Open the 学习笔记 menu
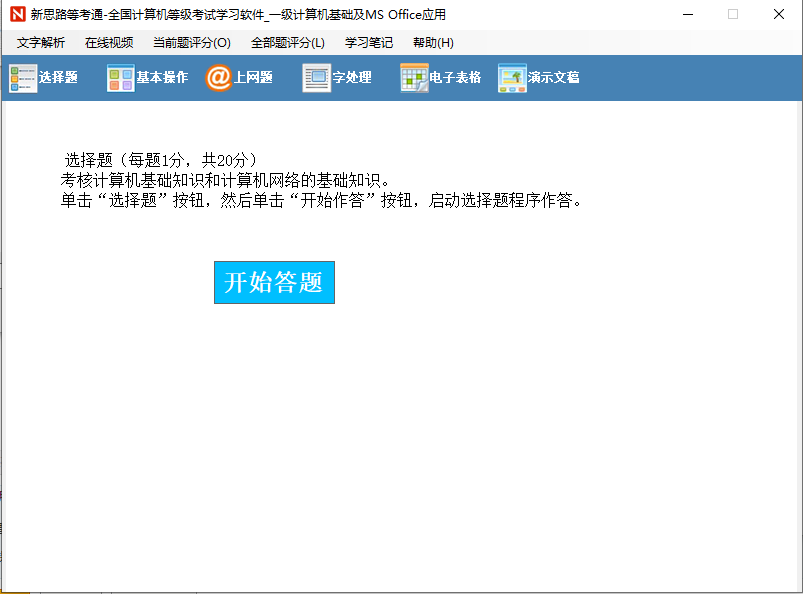Image resolution: width=803 pixels, height=594 pixels. tap(369, 43)
